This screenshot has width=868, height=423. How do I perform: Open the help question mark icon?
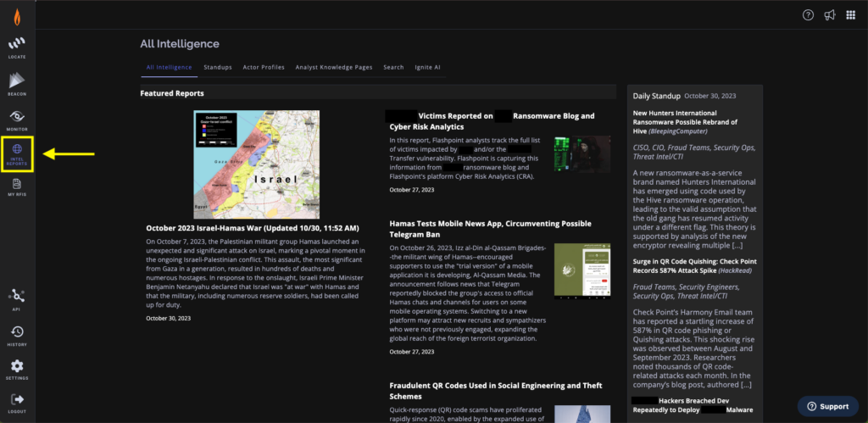point(808,15)
